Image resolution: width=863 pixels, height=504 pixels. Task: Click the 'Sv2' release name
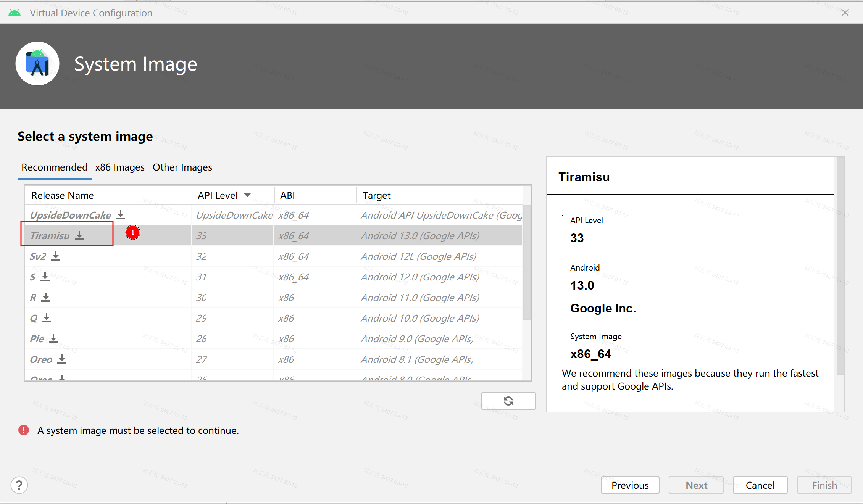coord(38,256)
